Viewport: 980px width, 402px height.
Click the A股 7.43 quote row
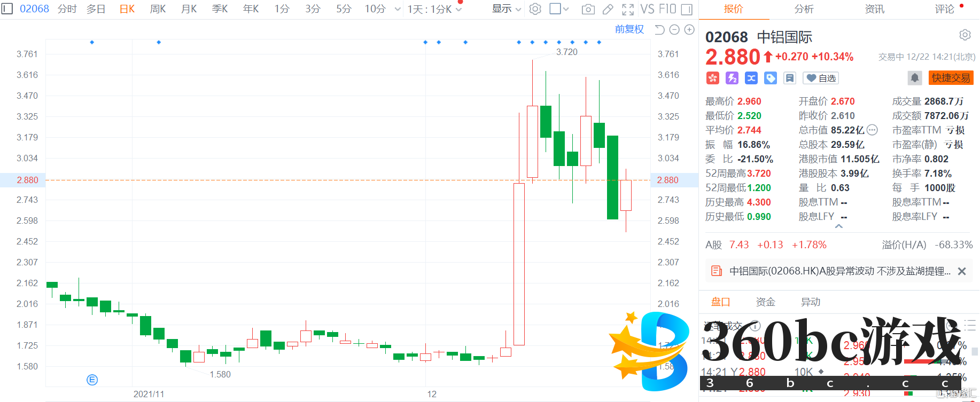766,245
